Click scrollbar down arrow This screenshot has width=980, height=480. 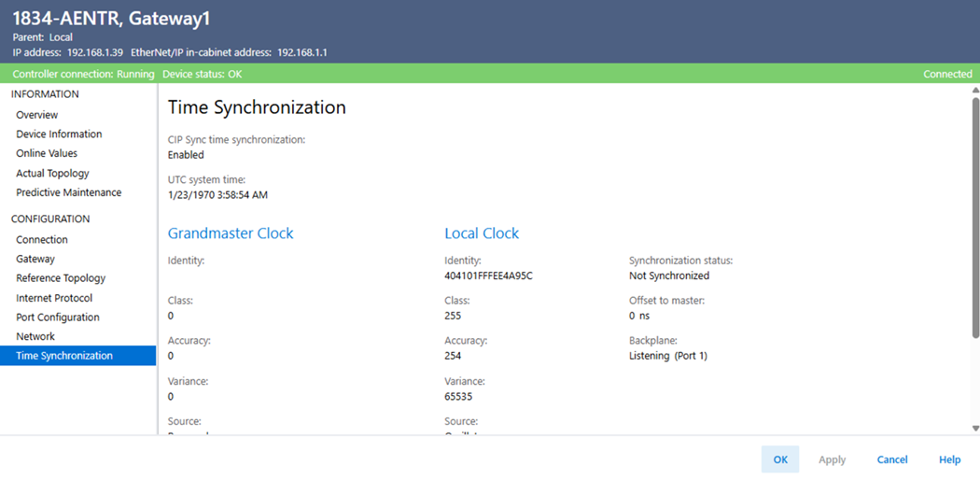[x=975, y=428]
